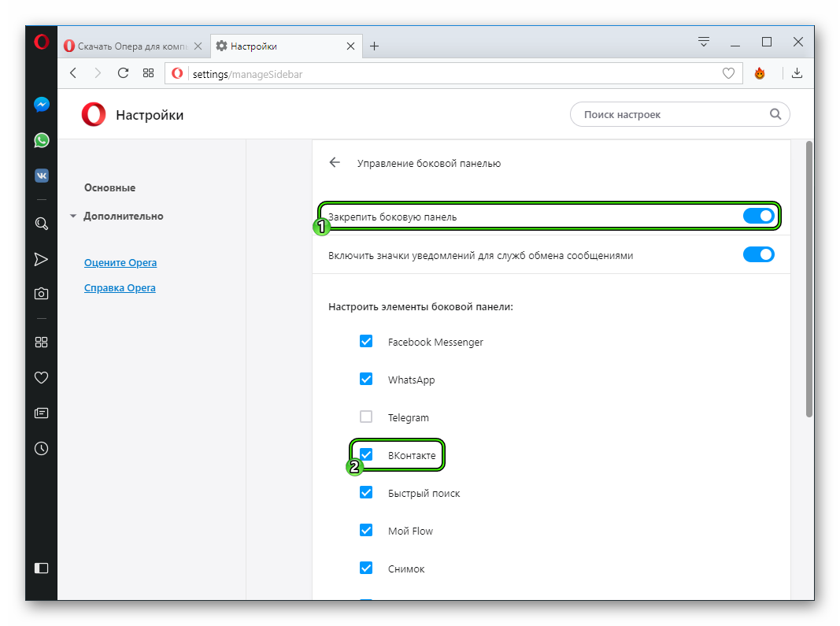Open 'Справка Opera' link
The width and height of the screenshot is (840, 626).
click(x=120, y=288)
